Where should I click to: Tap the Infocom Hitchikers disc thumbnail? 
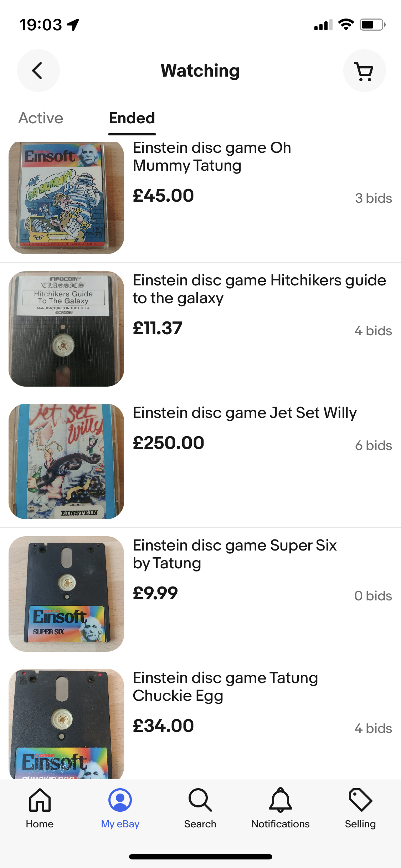66,329
